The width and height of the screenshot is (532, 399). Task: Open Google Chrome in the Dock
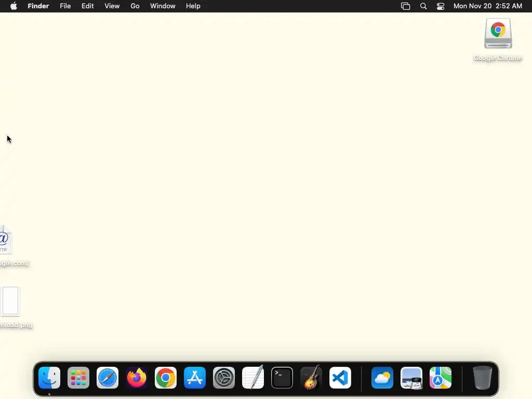click(x=166, y=378)
